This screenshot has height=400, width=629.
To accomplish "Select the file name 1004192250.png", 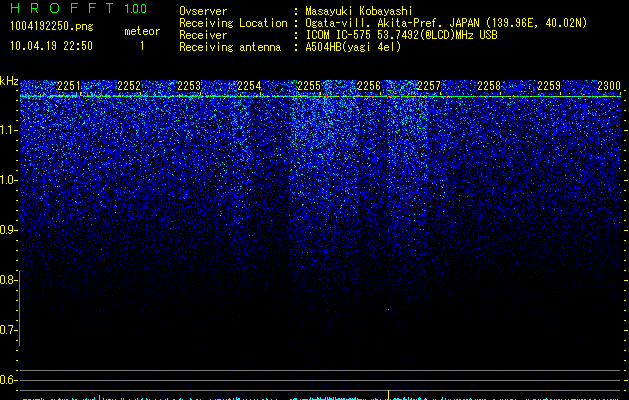I will coord(52,26).
